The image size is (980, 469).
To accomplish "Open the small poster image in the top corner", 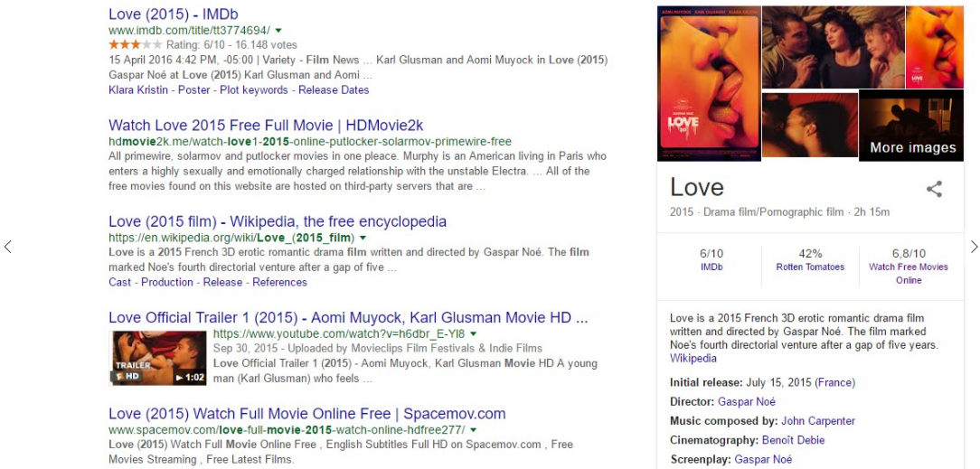I will click(x=935, y=48).
